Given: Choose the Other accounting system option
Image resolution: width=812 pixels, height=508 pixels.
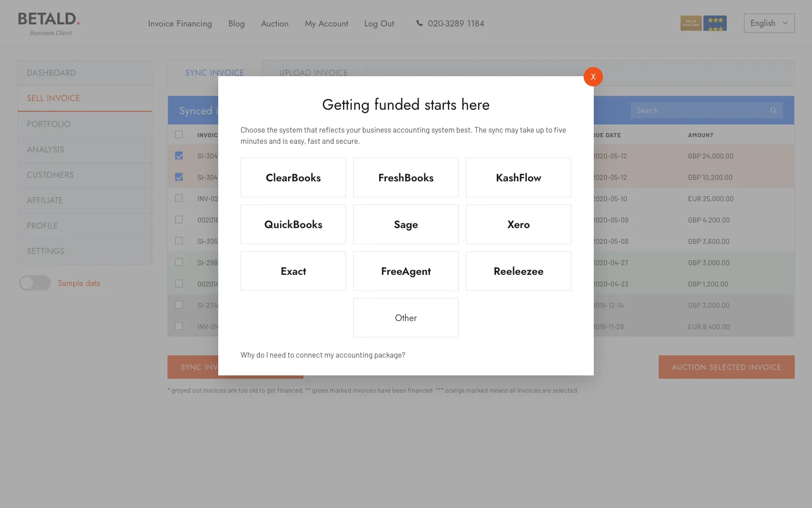Looking at the screenshot, I should [406, 317].
